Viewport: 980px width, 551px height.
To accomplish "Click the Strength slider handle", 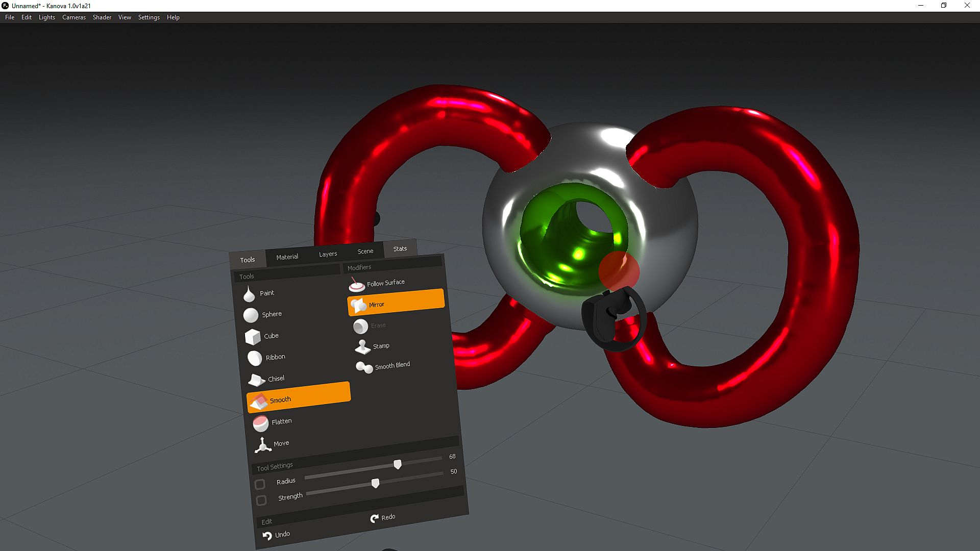I will tap(375, 483).
